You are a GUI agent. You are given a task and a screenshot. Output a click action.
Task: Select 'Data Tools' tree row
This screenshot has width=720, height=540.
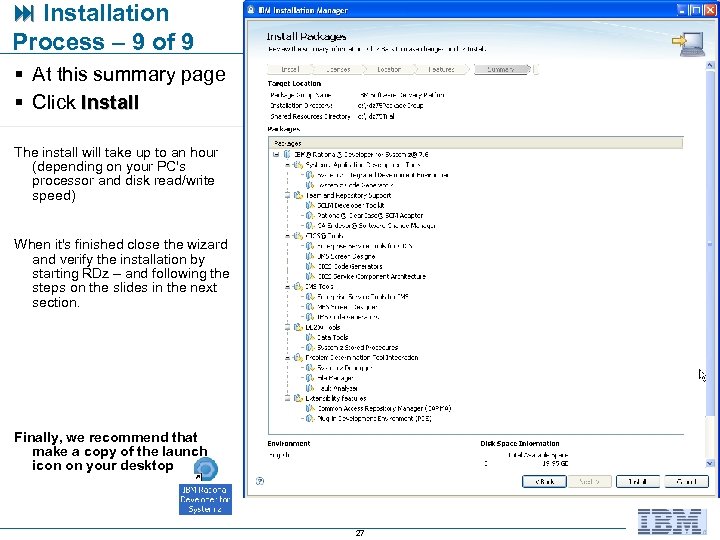[x=332, y=337]
